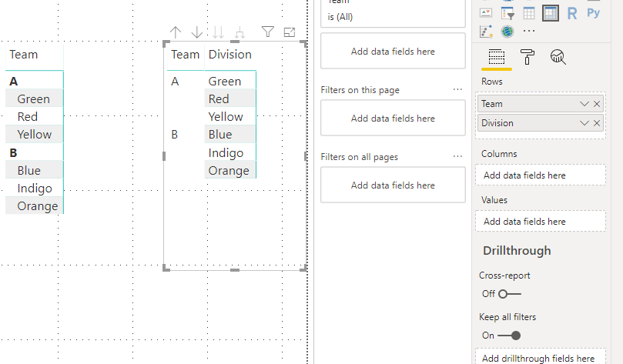Switch to the Analytics magnifier tab
Viewport: 623px width, 364px height.
(x=558, y=57)
